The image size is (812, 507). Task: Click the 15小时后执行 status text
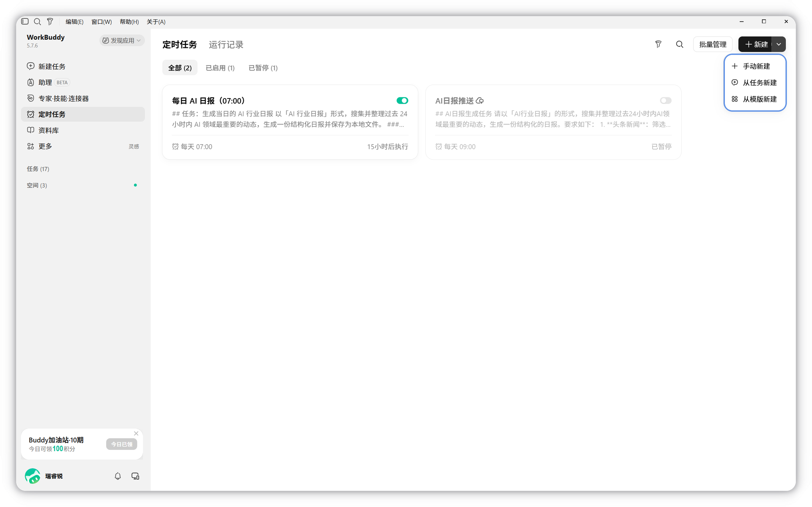(x=387, y=147)
